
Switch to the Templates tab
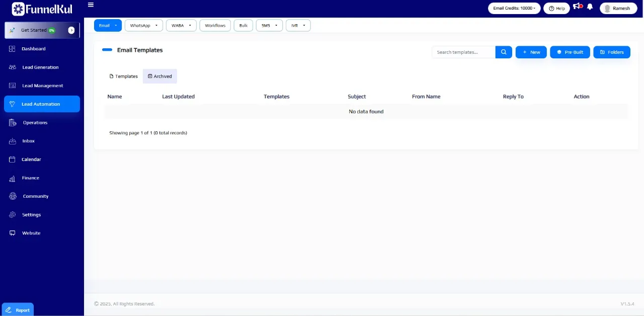[123, 76]
